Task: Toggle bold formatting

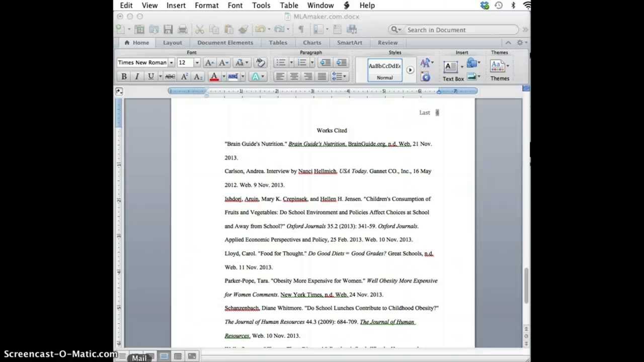Action: pyautogui.click(x=124, y=76)
